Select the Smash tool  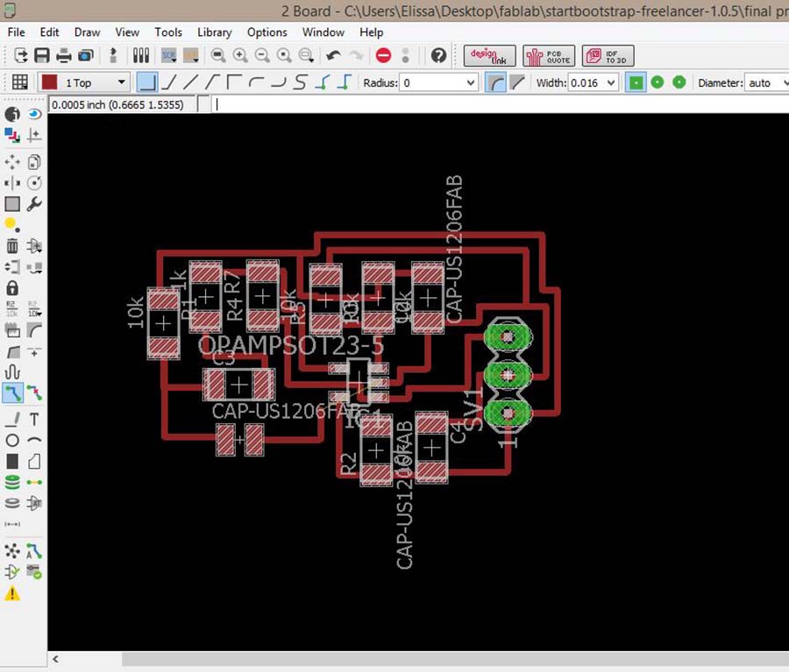point(12,330)
